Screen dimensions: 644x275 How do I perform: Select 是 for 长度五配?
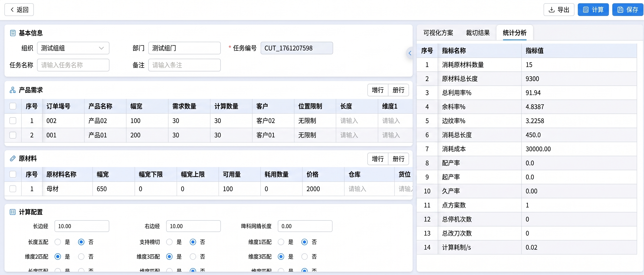click(58, 242)
